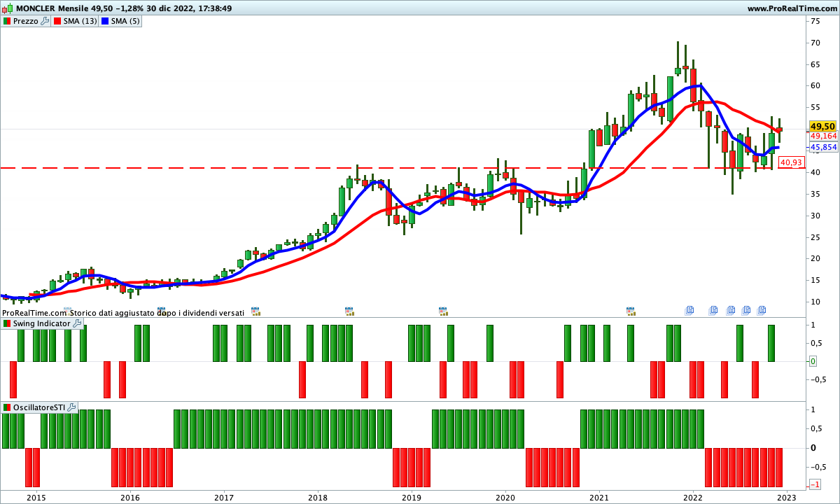Click the 2019 year label on time axis

point(411,497)
